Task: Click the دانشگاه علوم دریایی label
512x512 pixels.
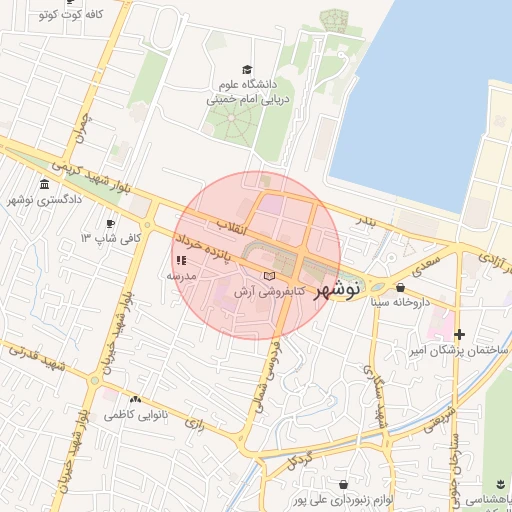Action: click(x=248, y=92)
